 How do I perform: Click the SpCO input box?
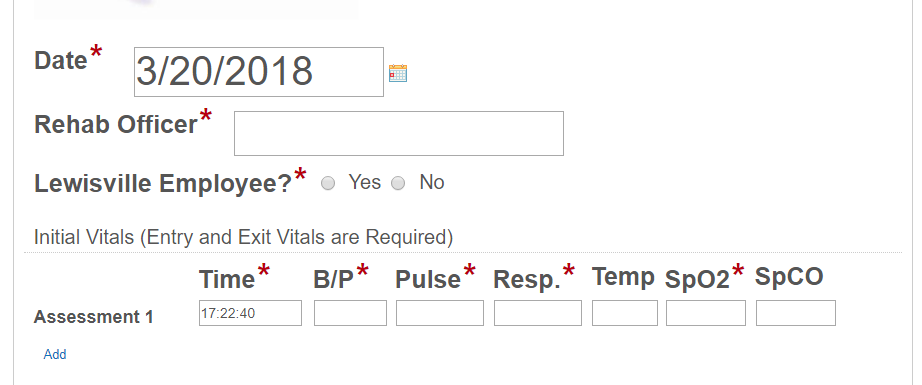tap(796, 313)
